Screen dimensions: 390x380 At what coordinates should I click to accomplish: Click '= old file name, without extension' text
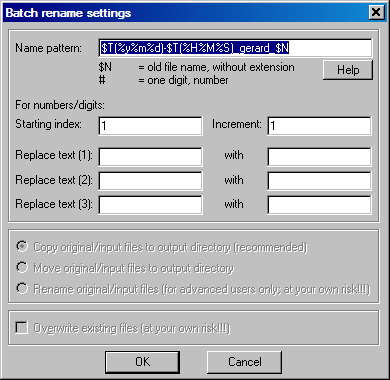(x=217, y=67)
